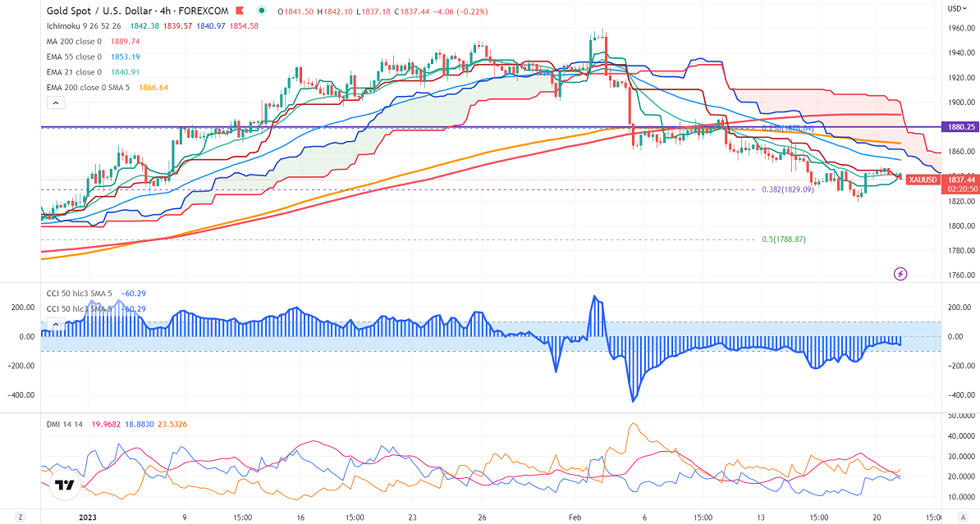The height and width of the screenshot is (524, 980).
Task: Click the green market status dot
Action: click(261, 11)
